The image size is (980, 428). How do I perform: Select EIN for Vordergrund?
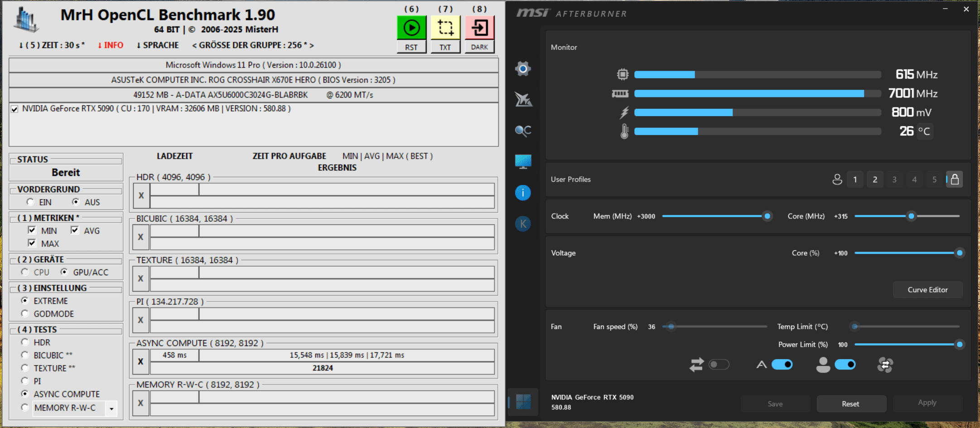[x=30, y=202]
